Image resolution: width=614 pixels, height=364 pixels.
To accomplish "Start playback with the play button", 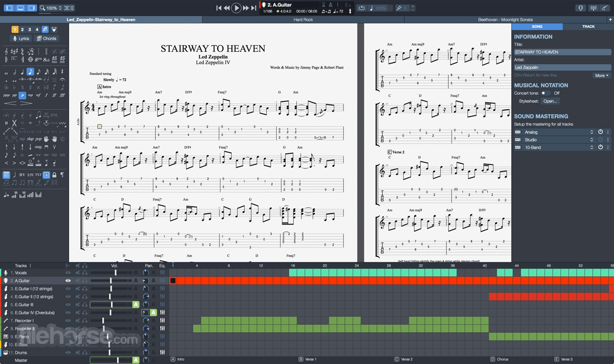I will (236, 8).
